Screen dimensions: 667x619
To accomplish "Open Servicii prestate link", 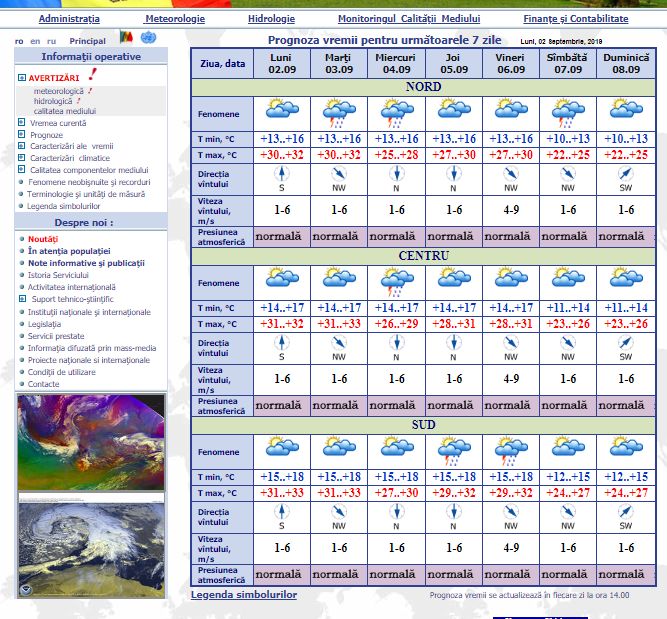I will (x=56, y=336).
